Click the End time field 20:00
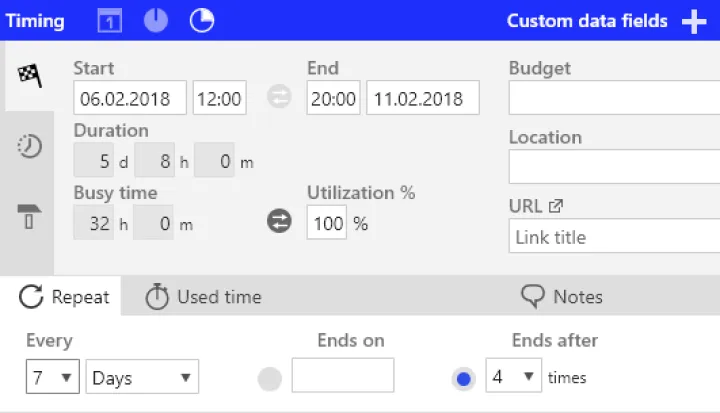This screenshot has width=720, height=413. pos(333,98)
